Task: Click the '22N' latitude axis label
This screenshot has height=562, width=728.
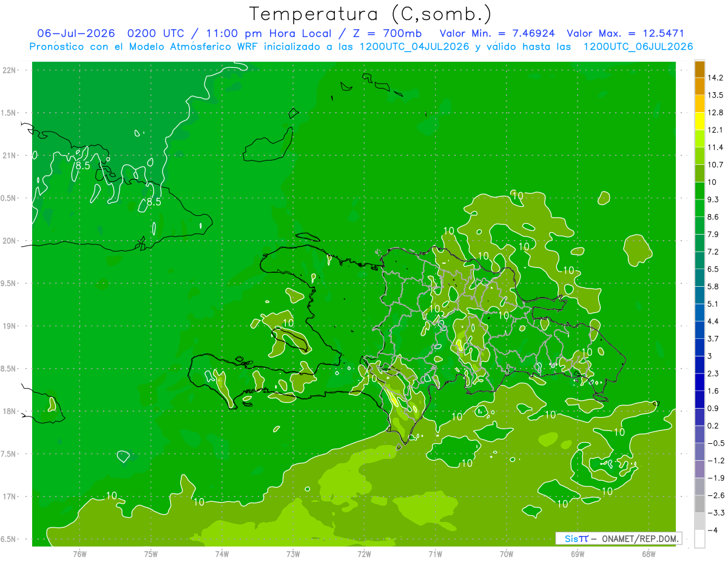Action: tap(10, 70)
